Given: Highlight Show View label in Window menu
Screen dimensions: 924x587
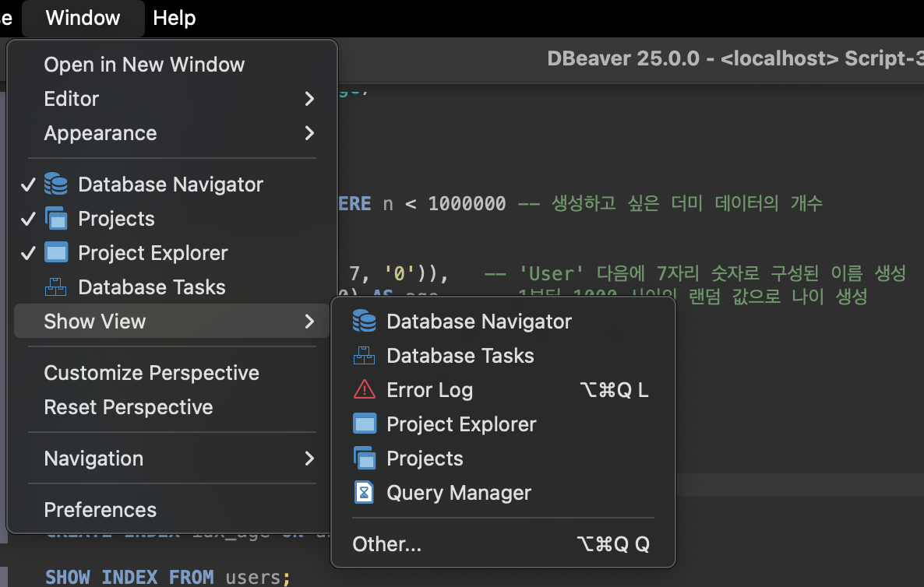Looking at the screenshot, I should (x=95, y=321).
